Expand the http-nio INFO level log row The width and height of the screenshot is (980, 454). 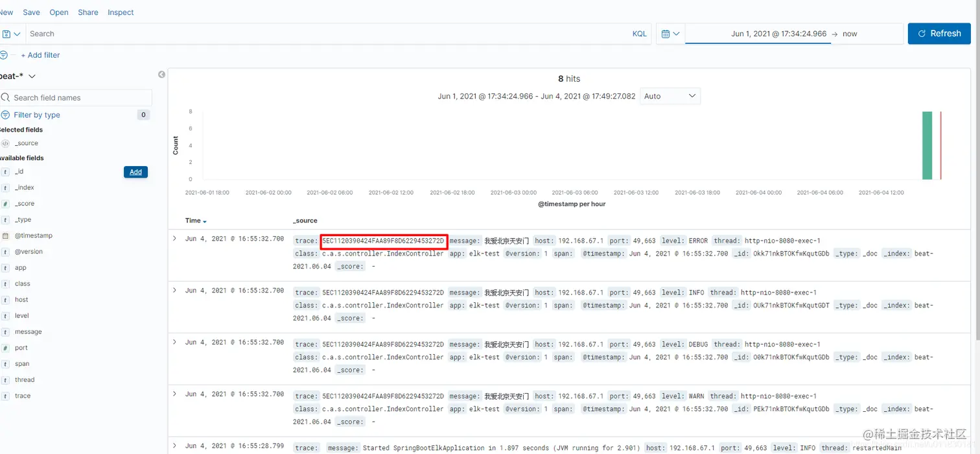pos(174,290)
